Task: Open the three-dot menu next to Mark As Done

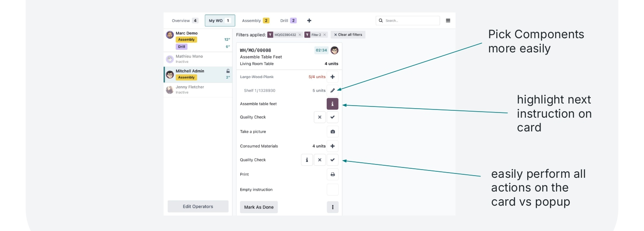Action: pos(332,207)
